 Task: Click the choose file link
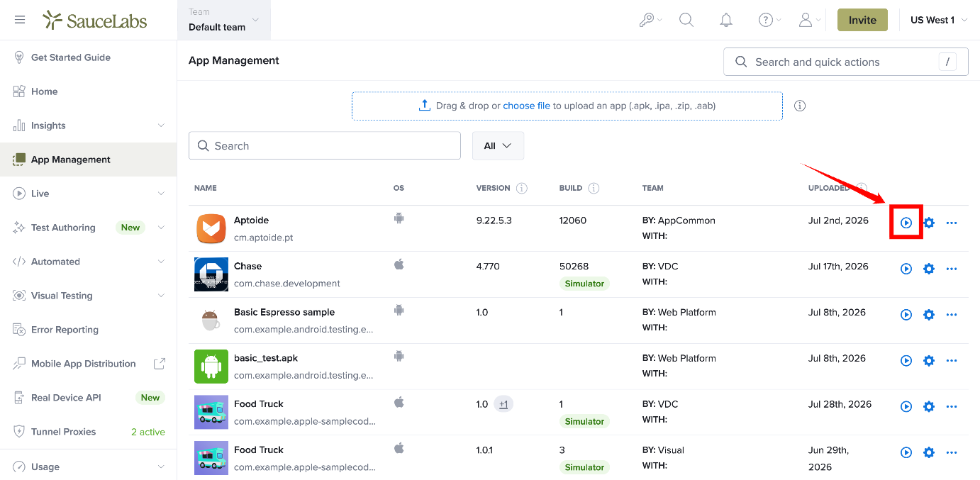coord(526,106)
